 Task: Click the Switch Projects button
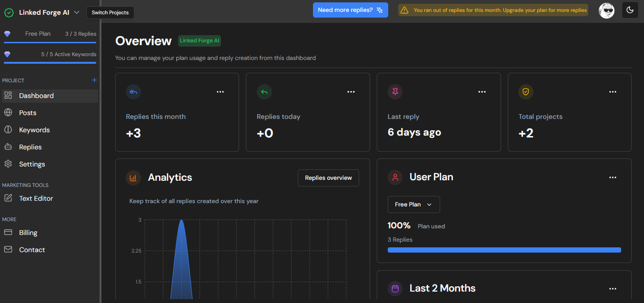coord(110,12)
